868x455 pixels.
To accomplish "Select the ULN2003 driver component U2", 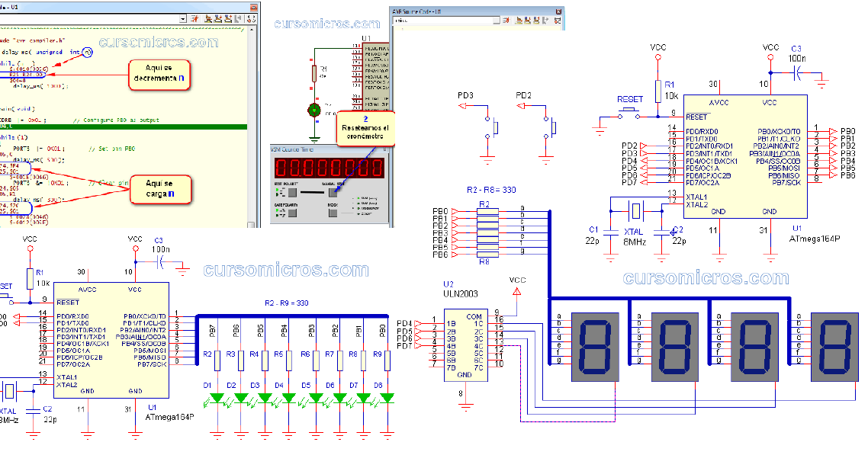I will coord(465,343).
